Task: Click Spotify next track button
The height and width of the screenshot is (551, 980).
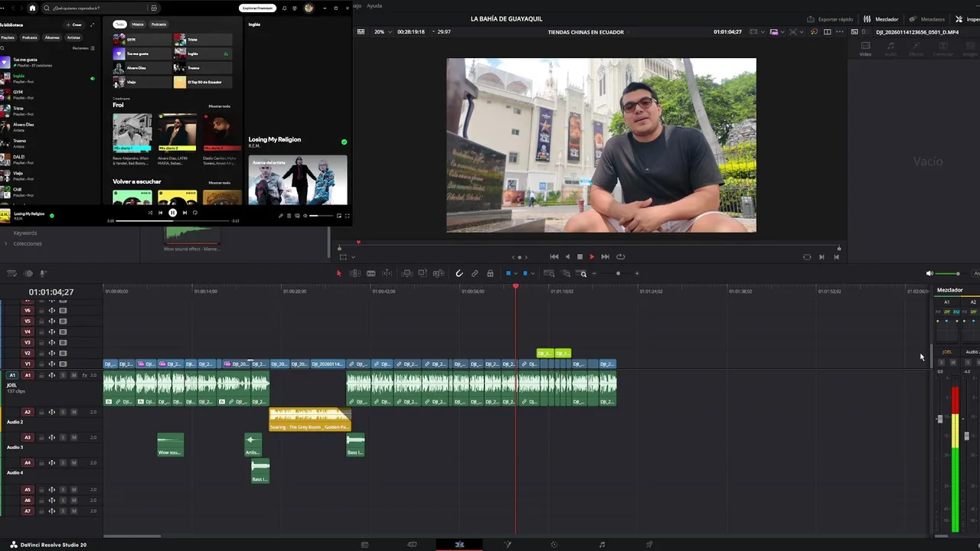Action: [185, 213]
